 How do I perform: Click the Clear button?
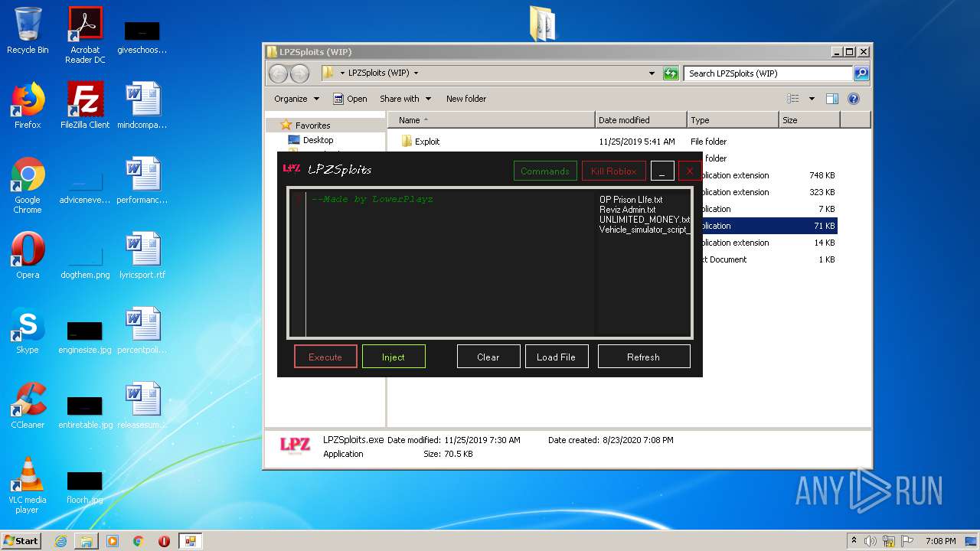point(488,357)
